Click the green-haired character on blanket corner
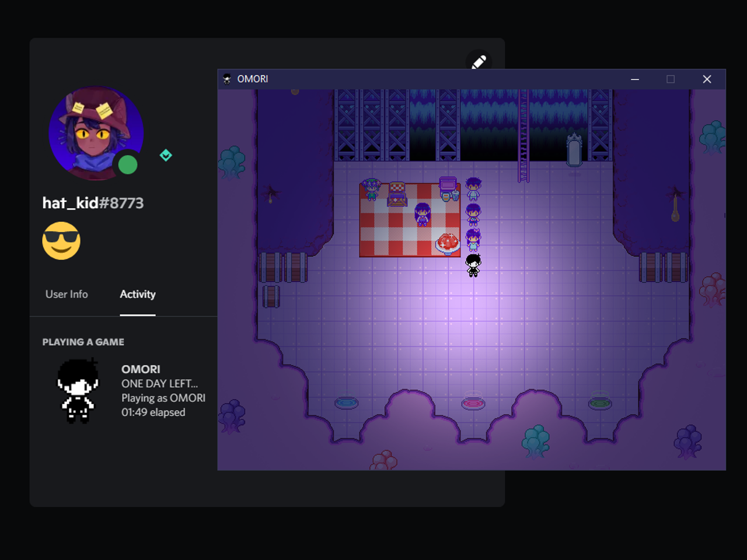Screen dimensions: 747x560 pos(371,189)
